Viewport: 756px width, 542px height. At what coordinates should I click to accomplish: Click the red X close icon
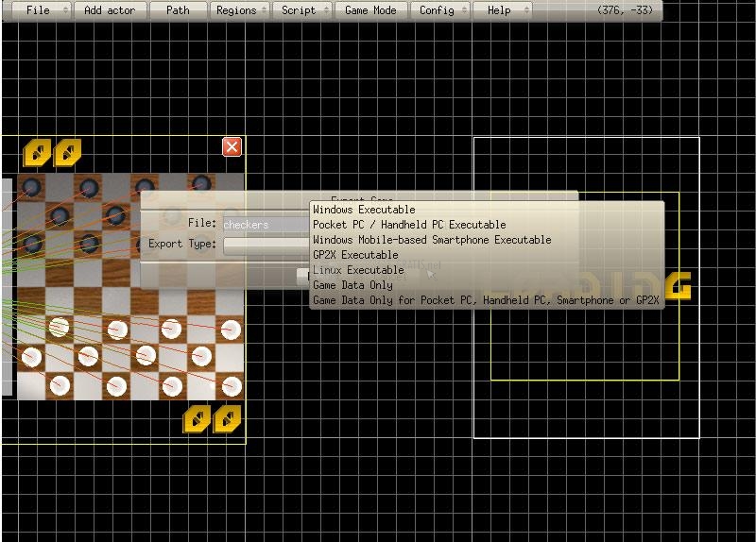pyautogui.click(x=232, y=146)
